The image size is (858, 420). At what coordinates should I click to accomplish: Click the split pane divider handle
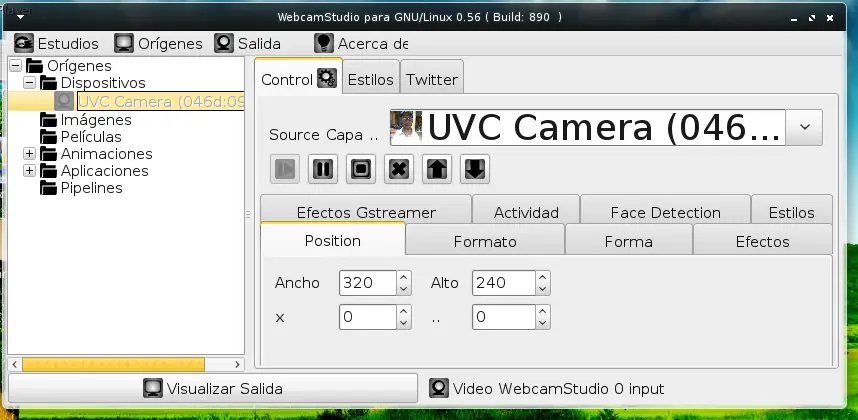(x=248, y=214)
